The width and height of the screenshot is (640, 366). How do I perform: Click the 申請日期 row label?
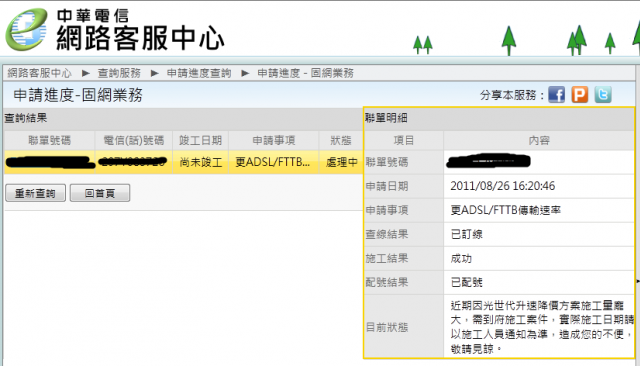[x=387, y=186]
